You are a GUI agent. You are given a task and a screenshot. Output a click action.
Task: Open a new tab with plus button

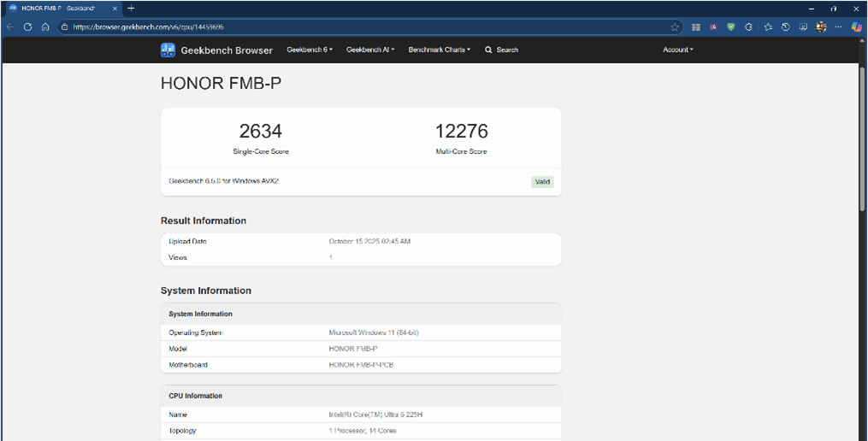[x=131, y=9]
